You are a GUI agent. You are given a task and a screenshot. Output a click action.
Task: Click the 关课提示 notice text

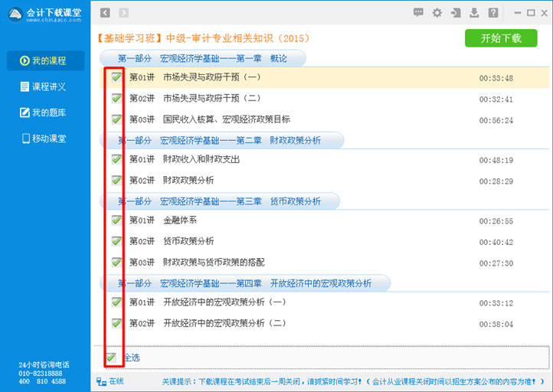353,381
